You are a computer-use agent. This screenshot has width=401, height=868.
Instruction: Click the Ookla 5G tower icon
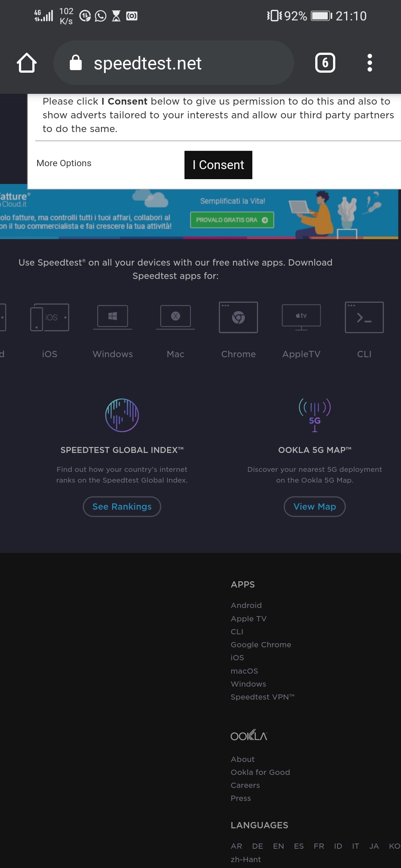tap(315, 415)
